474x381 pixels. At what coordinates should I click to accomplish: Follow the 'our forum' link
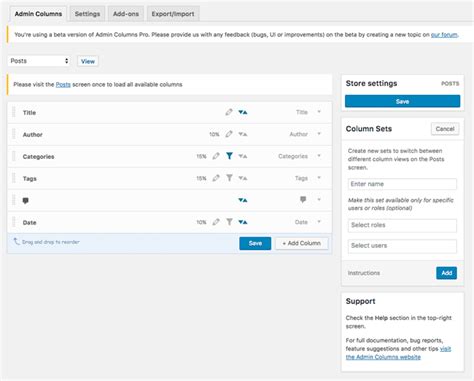pos(444,35)
